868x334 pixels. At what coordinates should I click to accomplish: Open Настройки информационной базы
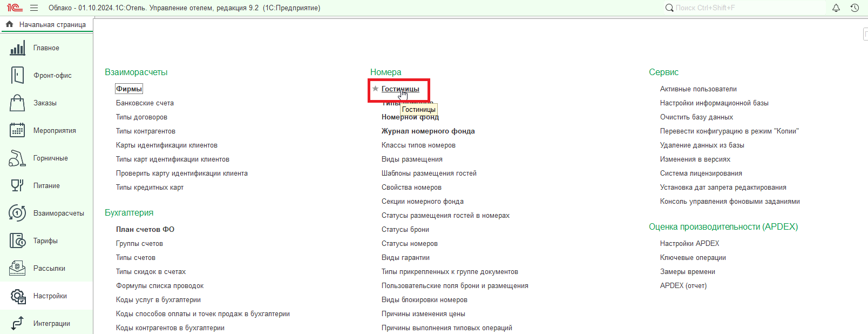(x=714, y=103)
